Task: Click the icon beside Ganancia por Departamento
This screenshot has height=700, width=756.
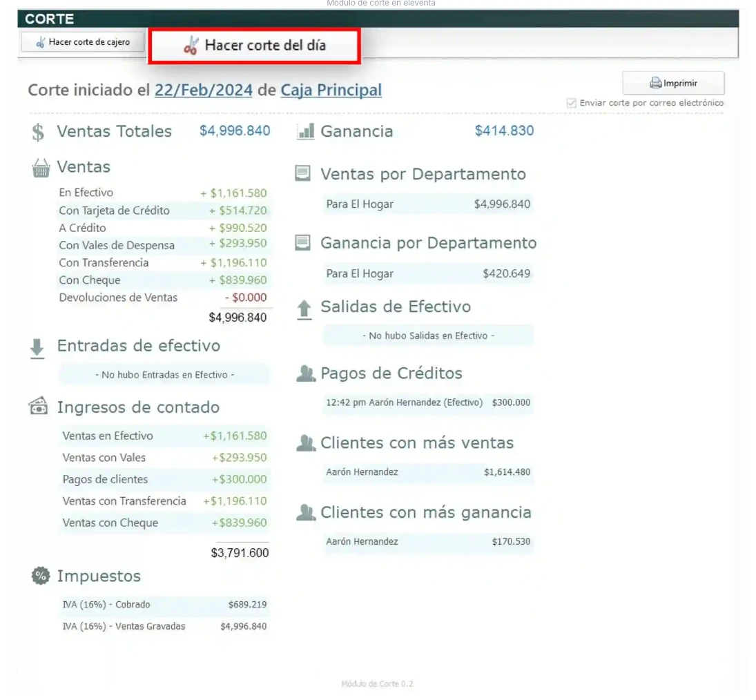Action: click(302, 242)
